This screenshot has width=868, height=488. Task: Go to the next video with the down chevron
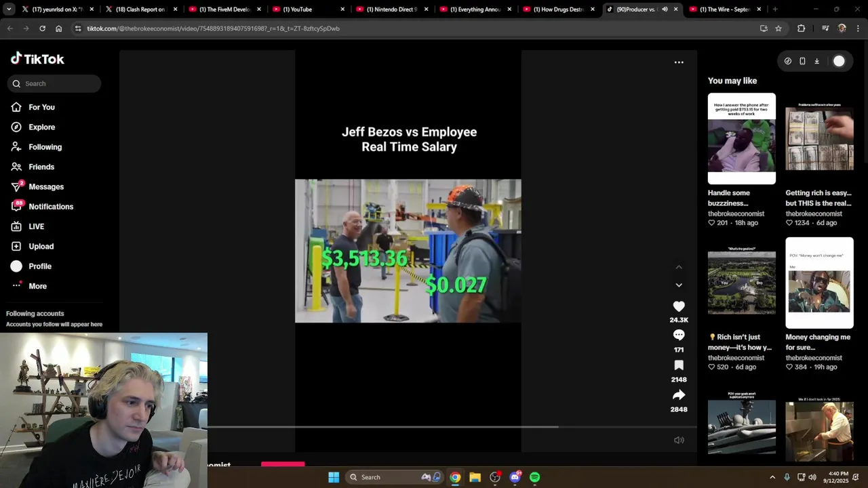coord(679,285)
